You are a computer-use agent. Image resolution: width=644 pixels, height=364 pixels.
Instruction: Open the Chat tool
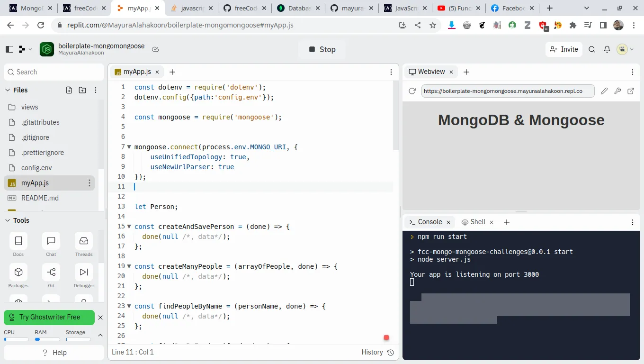51,245
